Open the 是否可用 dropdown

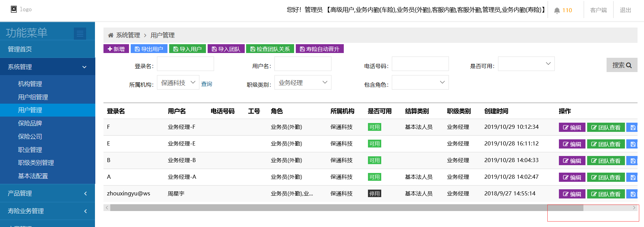point(526,64)
